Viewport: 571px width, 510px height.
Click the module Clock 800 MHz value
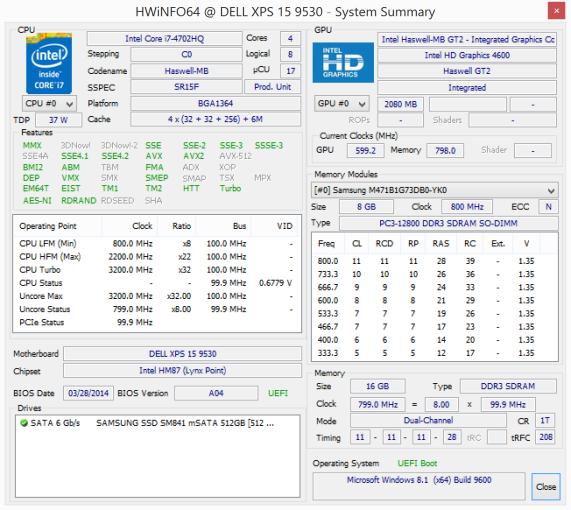[467, 207]
